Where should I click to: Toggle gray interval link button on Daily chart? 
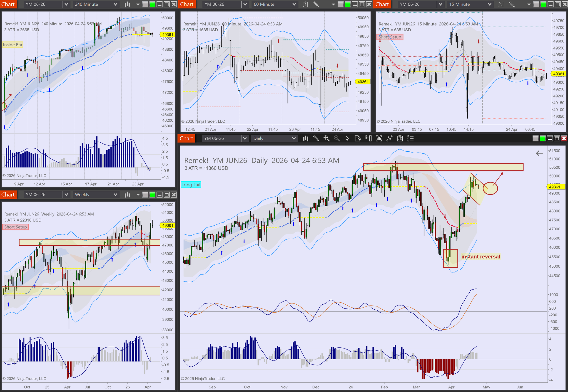click(535, 138)
